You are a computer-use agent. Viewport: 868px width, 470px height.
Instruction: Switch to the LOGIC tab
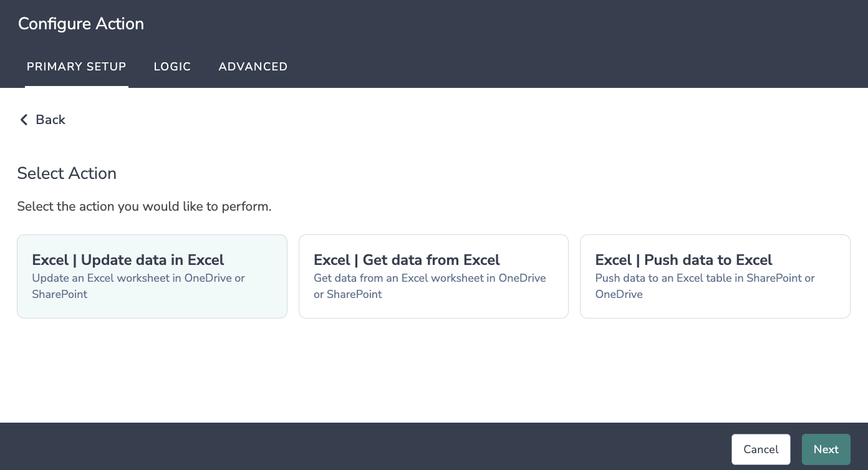pyautogui.click(x=172, y=67)
